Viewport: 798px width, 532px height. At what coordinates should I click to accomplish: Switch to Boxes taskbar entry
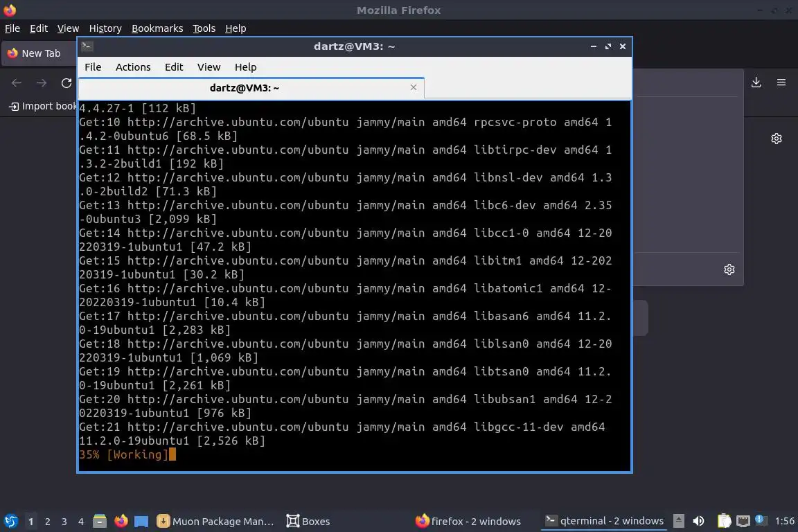308,522
